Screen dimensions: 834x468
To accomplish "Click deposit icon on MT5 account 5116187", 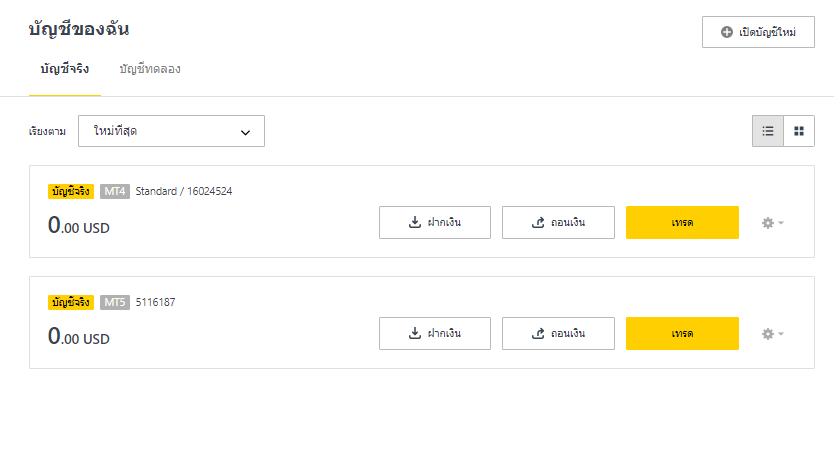I will pyautogui.click(x=415, y=333).
